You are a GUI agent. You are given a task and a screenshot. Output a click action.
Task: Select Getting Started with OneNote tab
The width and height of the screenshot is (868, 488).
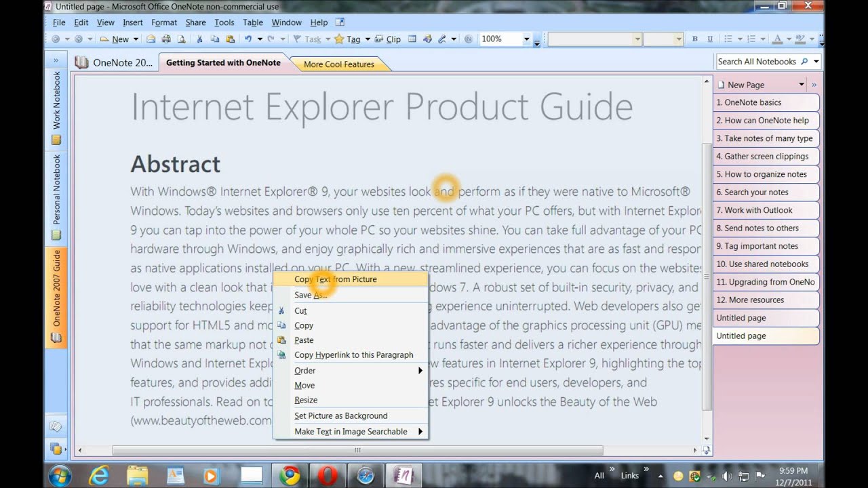point(223,62)
